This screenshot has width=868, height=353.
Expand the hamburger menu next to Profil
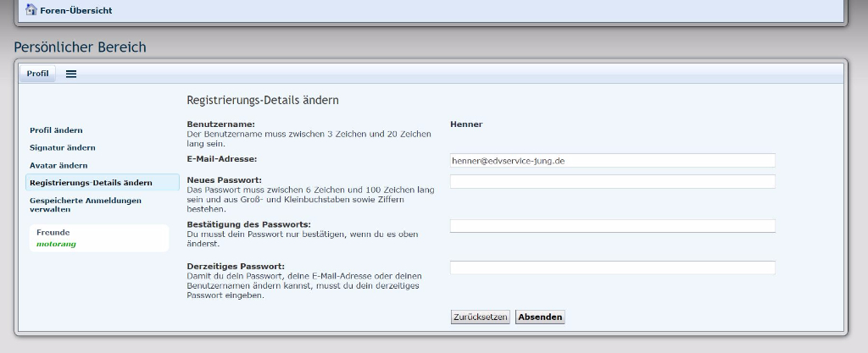coord(71,74)
